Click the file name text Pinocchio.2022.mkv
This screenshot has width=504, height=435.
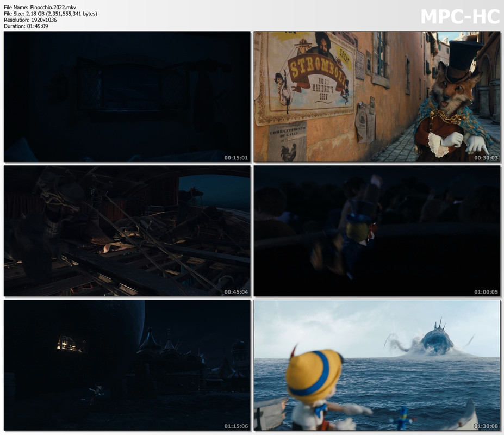[x=53, y=8]
